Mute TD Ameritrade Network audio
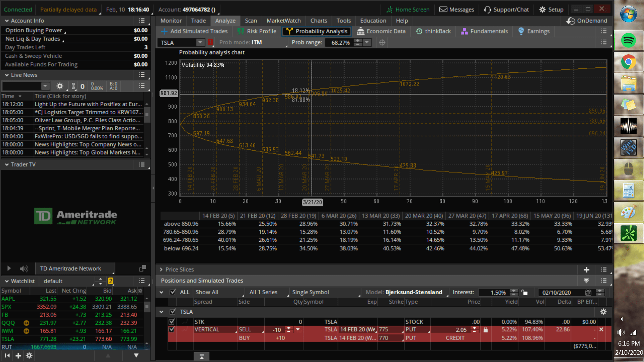644x362 pixels. (x=23, y=269)
